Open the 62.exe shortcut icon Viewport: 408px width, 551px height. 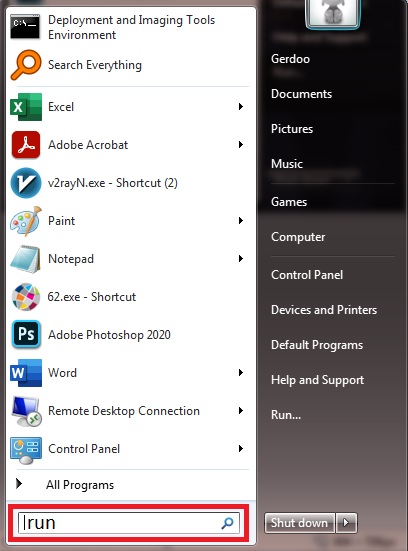(26, 297)
